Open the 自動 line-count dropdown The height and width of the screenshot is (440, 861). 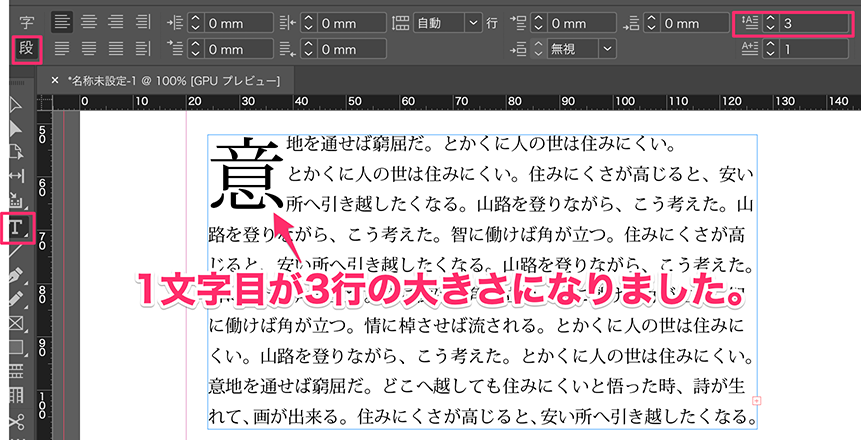(473, 23)
